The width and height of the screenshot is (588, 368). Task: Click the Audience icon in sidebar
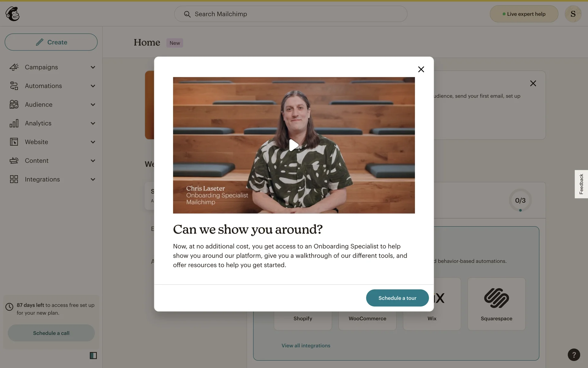14,105
